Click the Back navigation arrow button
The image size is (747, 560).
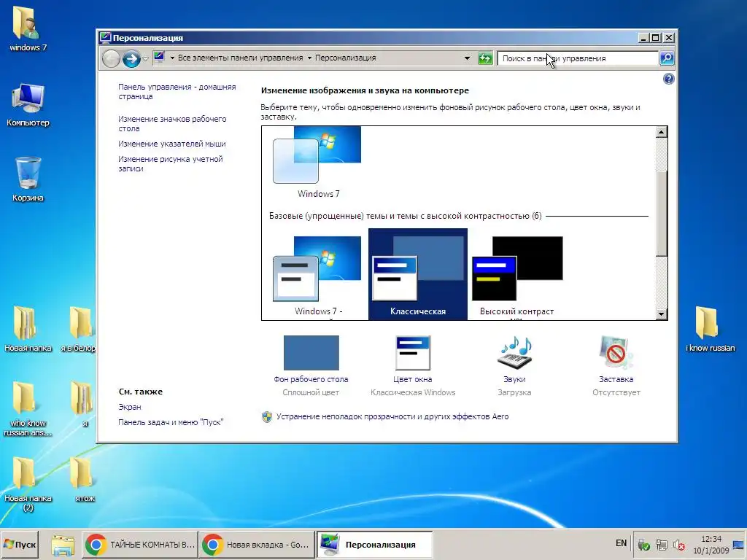click(x=111, y=58)
